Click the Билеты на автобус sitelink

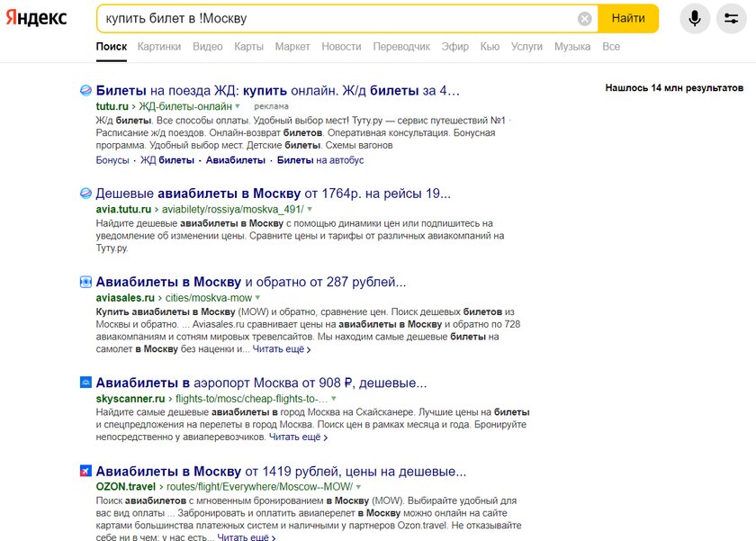(320, 160)
